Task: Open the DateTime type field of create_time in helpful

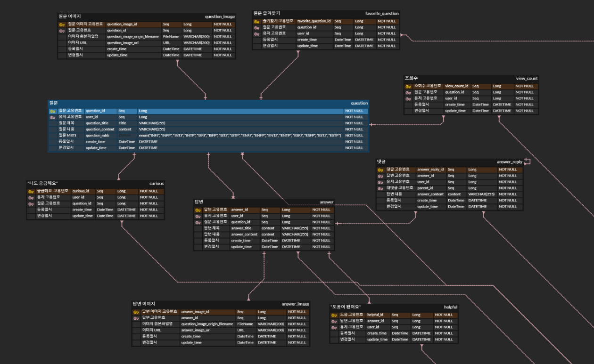Action: [x=399, y=333]
